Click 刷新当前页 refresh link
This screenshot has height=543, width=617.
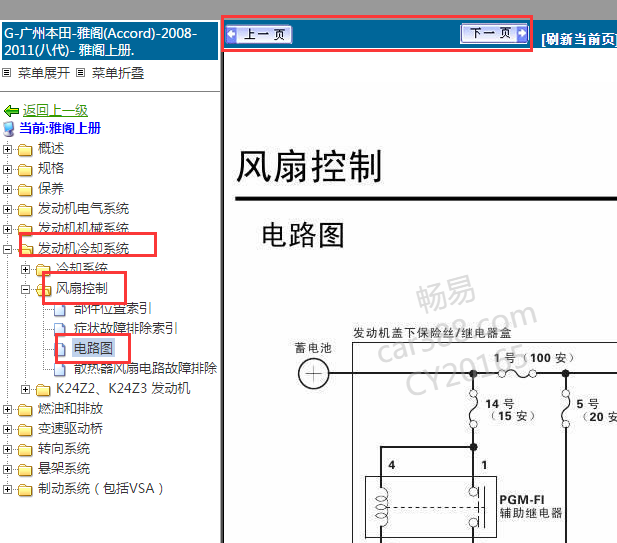(578, 39)
